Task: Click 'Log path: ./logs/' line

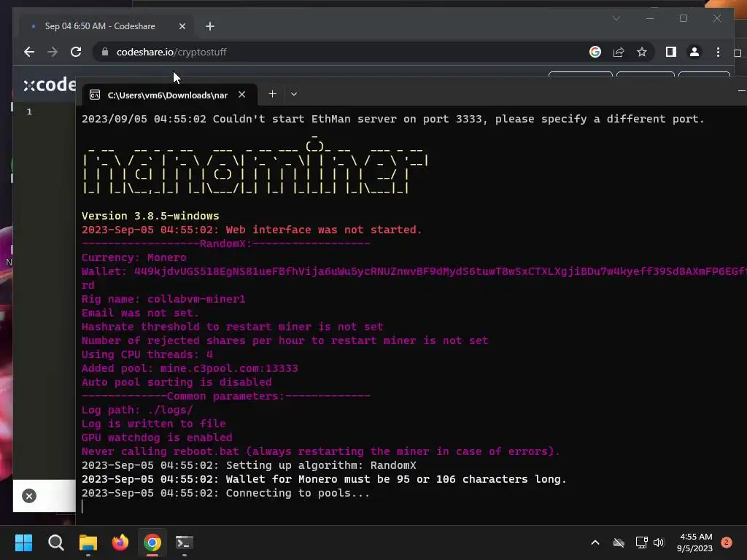Action: (x=137, y=410)
